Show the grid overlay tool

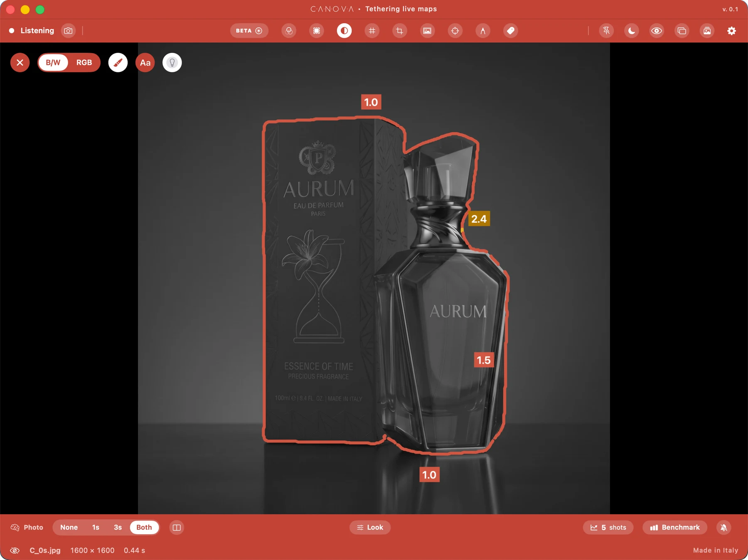372,31
